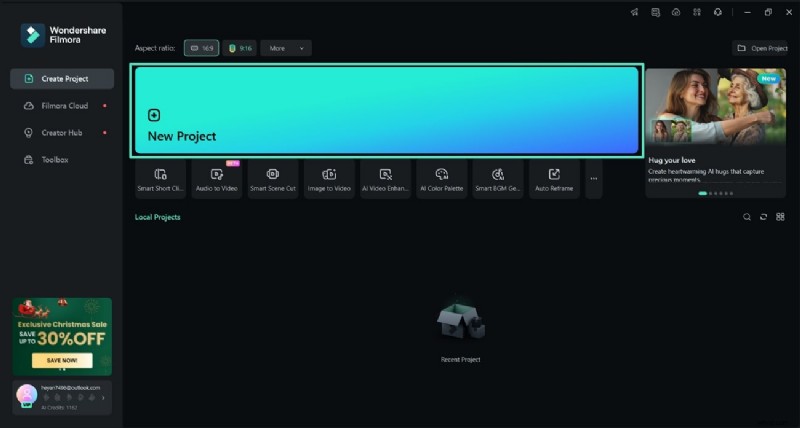Open the Auto Reframe tool

point(553,179)
